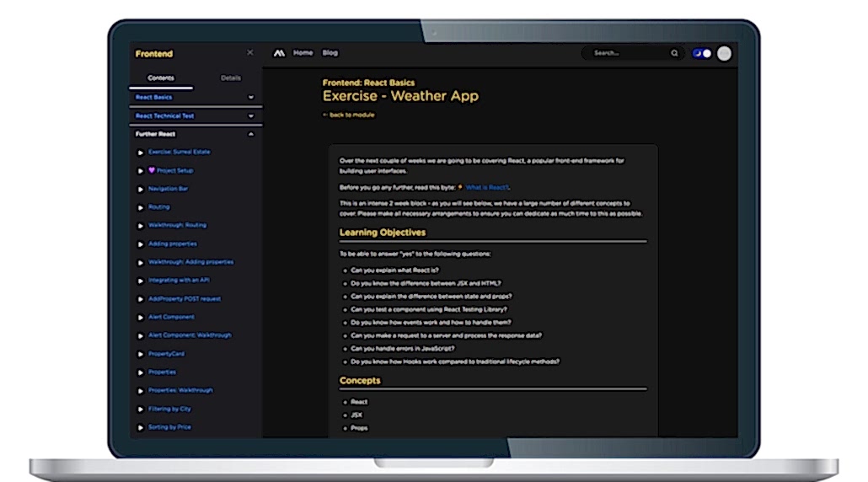Click play icon next to Sorting by Price
The image size is (868, 482).
[x=141, y=428]
